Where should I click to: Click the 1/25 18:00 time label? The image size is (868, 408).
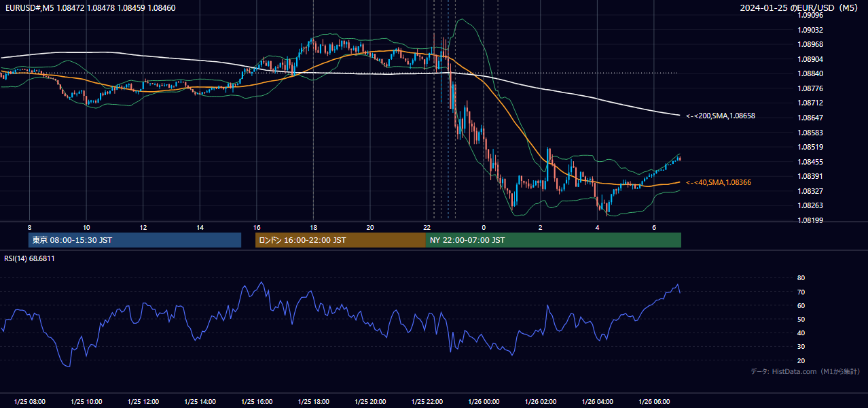313,402
